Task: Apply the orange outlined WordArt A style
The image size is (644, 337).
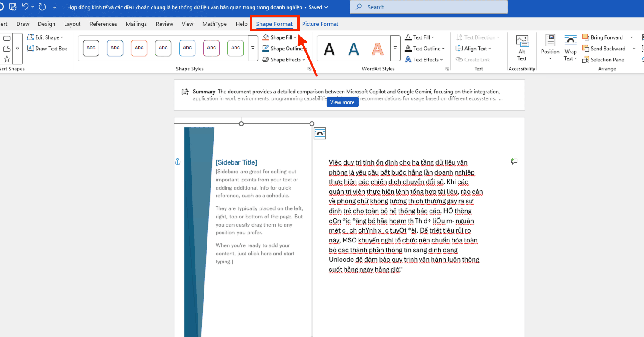Action: pos(378,49)
